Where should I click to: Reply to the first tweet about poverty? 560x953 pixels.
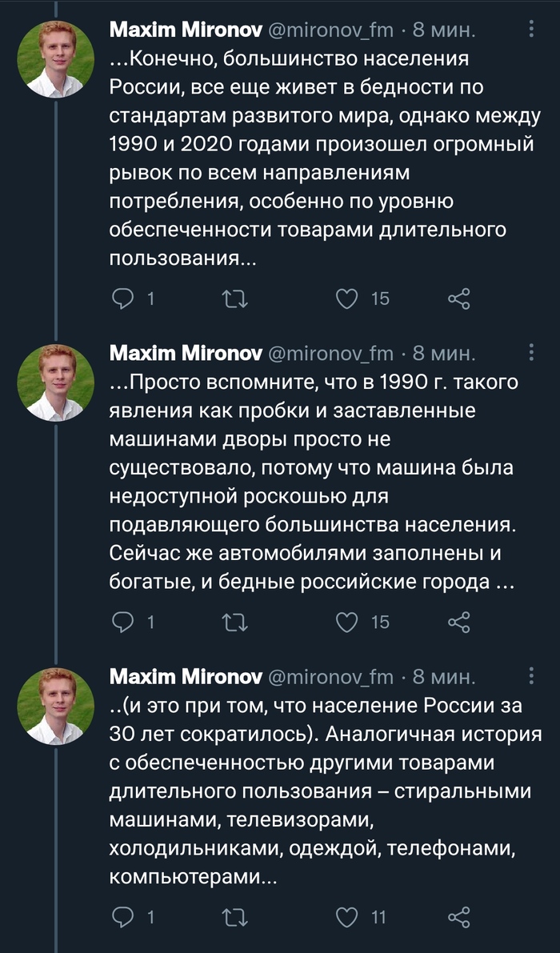pyautogui.click(x=123, y=298)
